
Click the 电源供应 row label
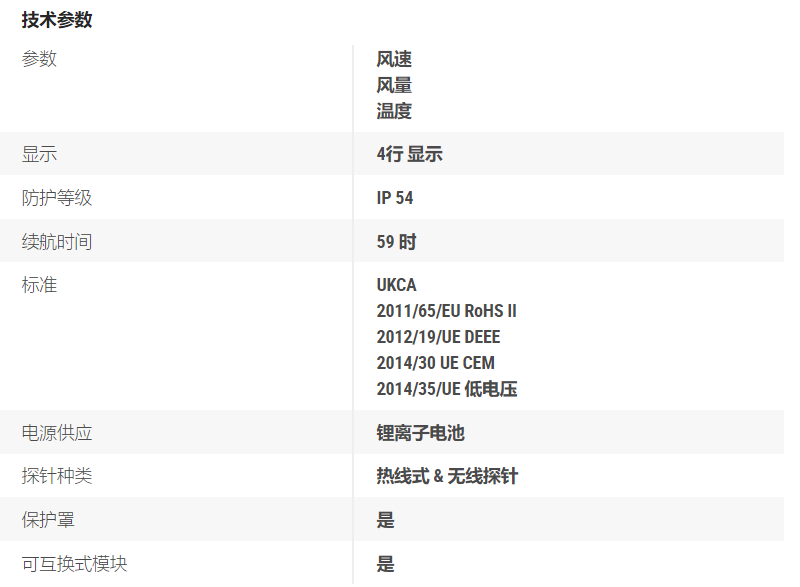coord(57,433)
